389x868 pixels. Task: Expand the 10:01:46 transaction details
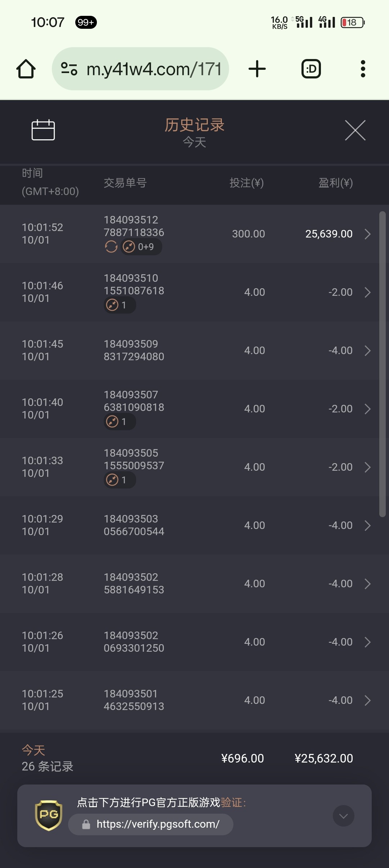click(x=367, y=292)
